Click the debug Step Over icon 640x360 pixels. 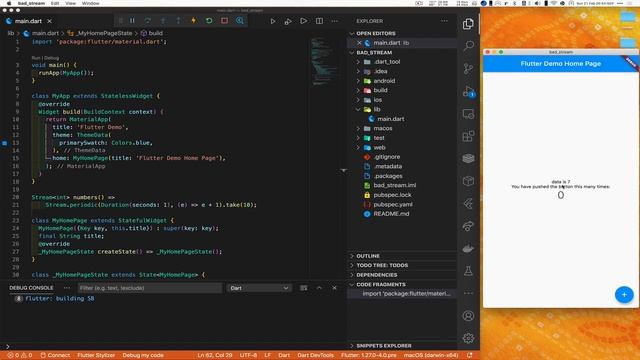[148, 20]
